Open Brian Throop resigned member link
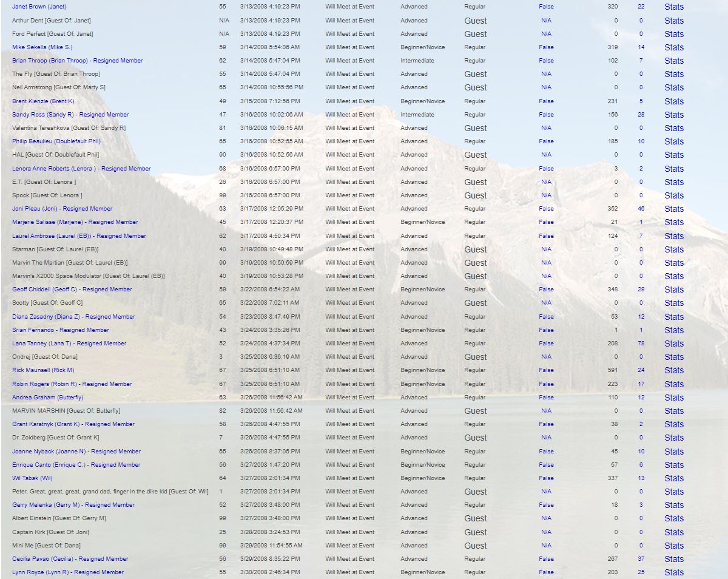This screenshot has width=728, height=579. tap(77, 61)
